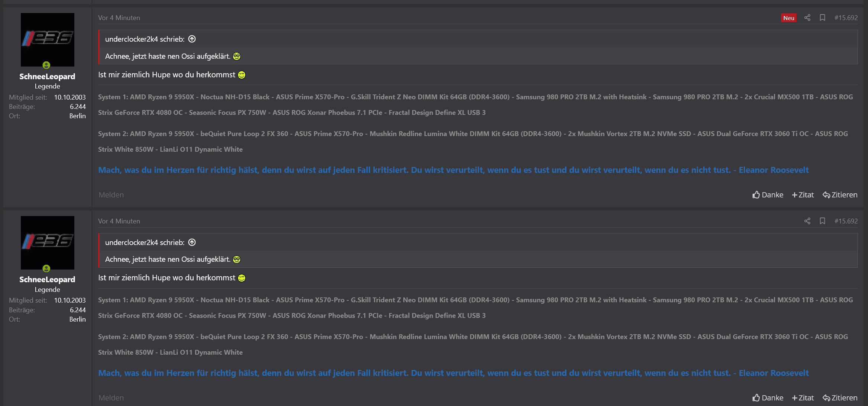Screen dimensions: 868x406
Task: Open SchneeLeopard's avatar in the first post
Action: 48,40
